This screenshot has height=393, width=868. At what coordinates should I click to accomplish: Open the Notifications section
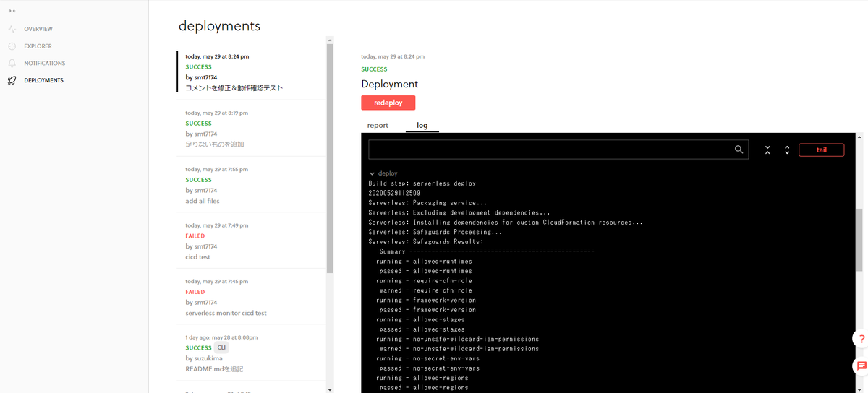tap(44, 64)
